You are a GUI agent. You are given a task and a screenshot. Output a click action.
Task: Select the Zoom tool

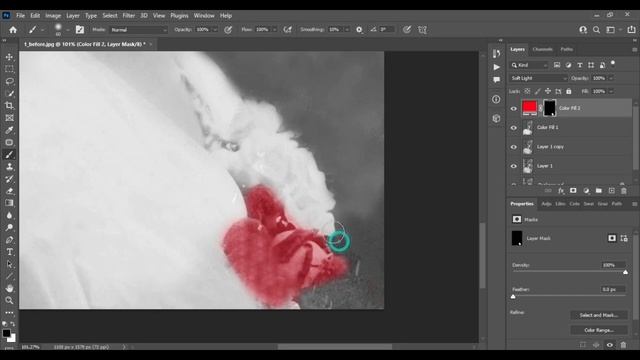pyautogui.click(x=9, y=300)
